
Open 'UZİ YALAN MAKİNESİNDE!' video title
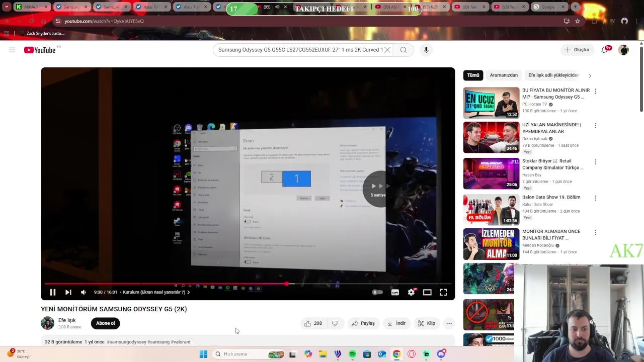pyautogui.click(x=551, y=128)
